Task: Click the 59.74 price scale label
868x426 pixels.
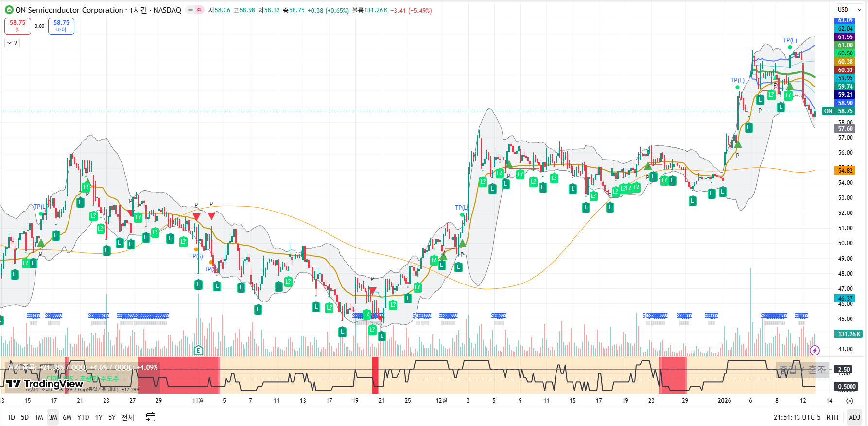Action: point(845,87)
